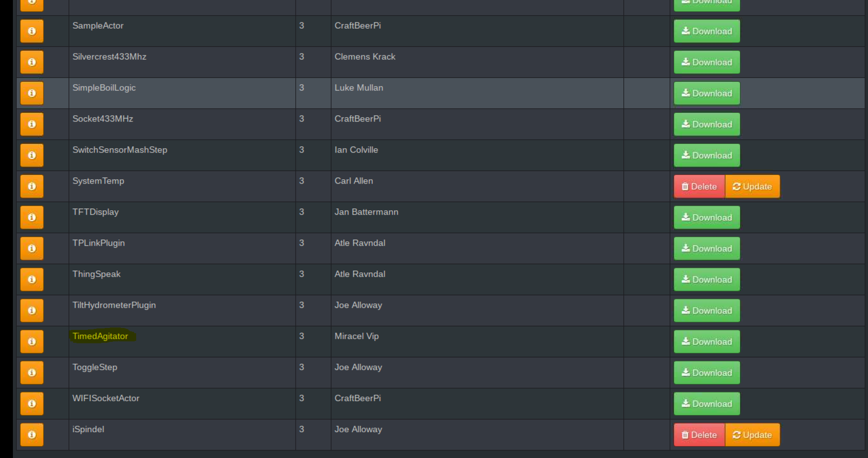View info for SystemTemp plugin

(32, 186)
